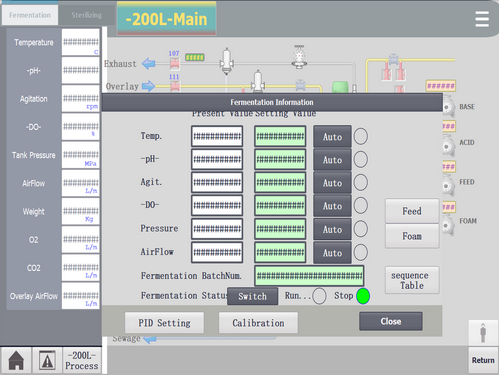
Task: Click the Overlay arrow icon
Action: click(149, 86)
